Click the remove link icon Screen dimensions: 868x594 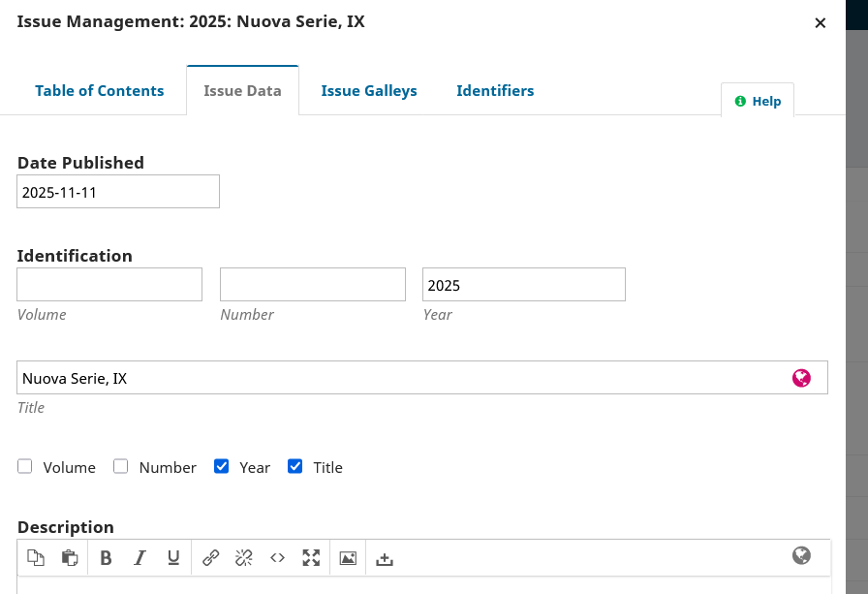pos(244,557)
